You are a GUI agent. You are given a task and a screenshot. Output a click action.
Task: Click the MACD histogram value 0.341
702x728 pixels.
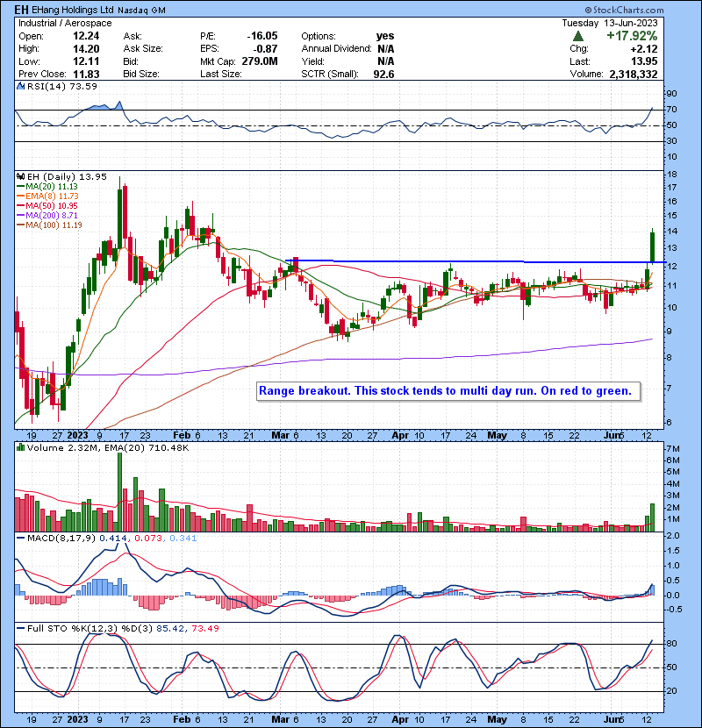[183, 539]
